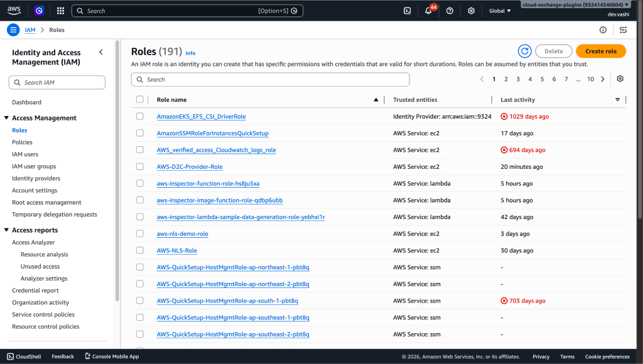643x364 pixels.
Task: Open Feedback in the footer
Action: coord(63,356)
